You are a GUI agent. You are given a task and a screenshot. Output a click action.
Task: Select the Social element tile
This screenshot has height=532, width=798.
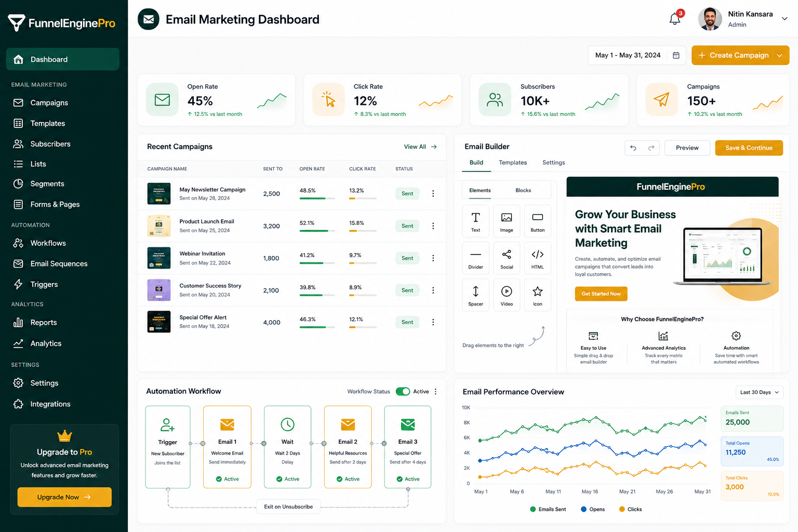(507, 258)
